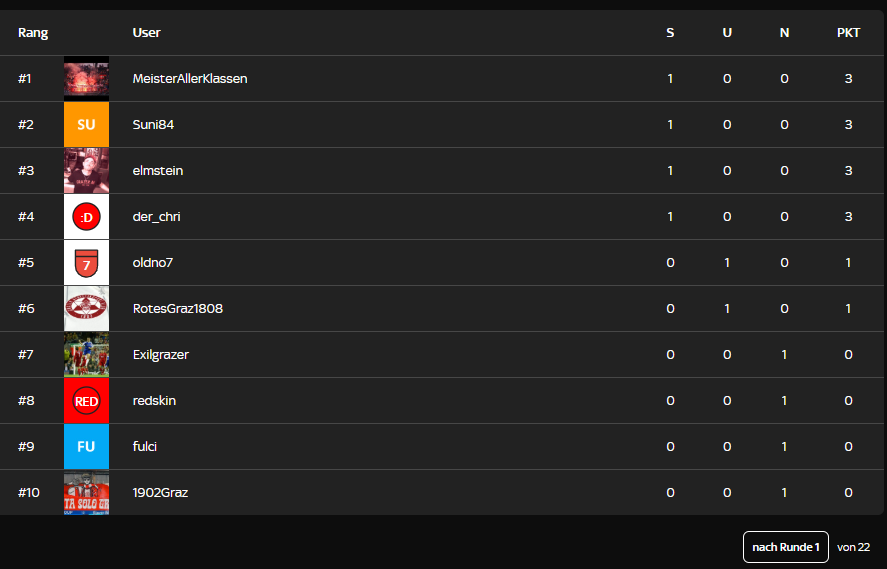Click RotesGraz1808's club crest avatar
The width and height of the screenshot is (887, 569).
coord(86,309)
